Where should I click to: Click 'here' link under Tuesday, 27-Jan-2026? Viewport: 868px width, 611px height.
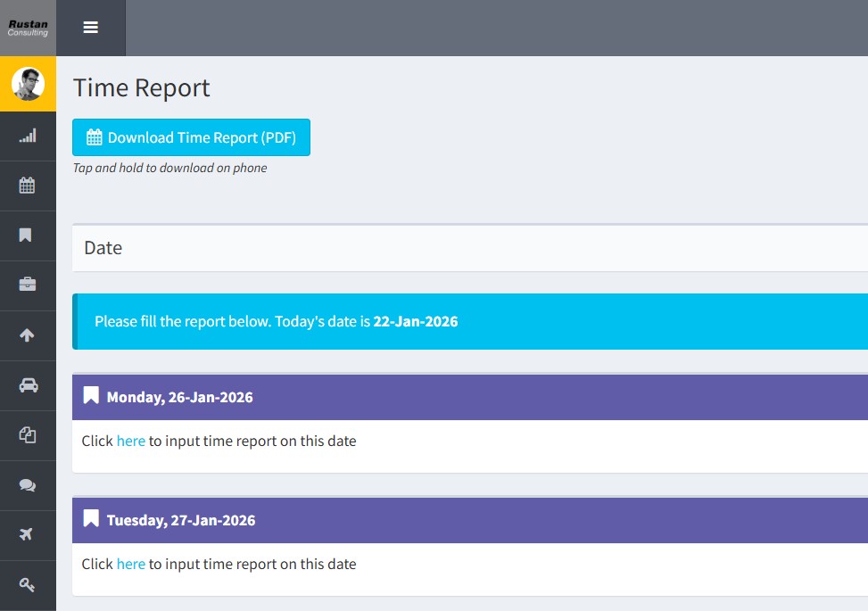tap(130, 564)
